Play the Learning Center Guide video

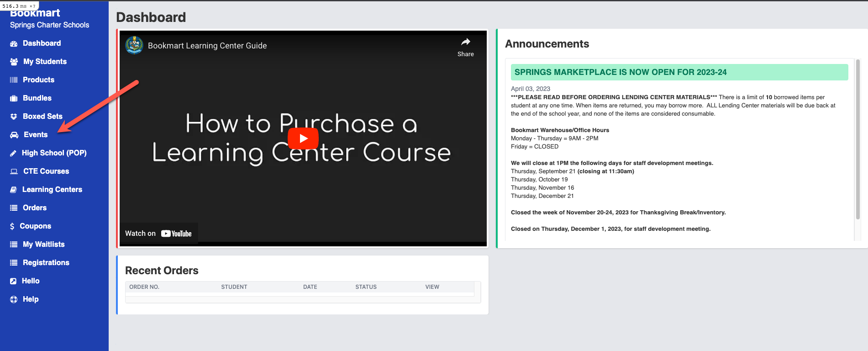[x=303, y=138]
